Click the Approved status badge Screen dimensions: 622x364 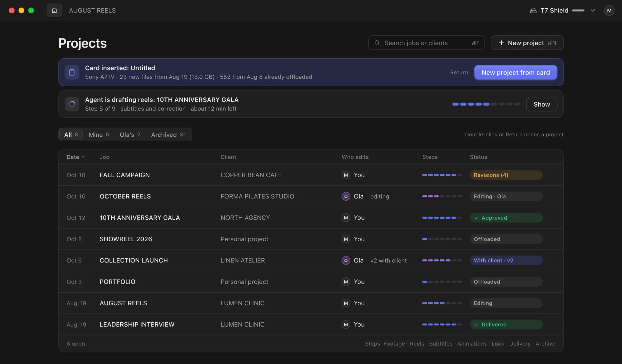point(506,218)
